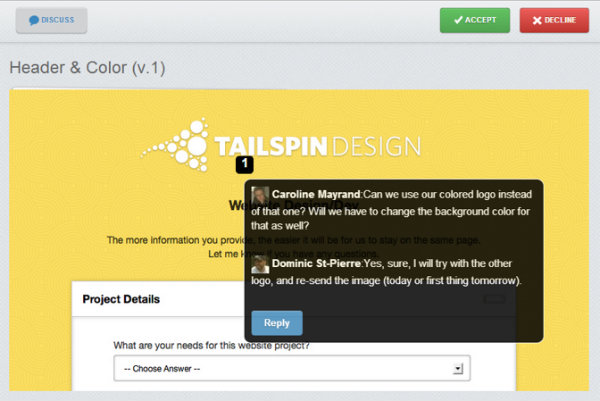Click the Tailspin Design logo
This screenshot has width=600, height=401.
click(280, 145)
